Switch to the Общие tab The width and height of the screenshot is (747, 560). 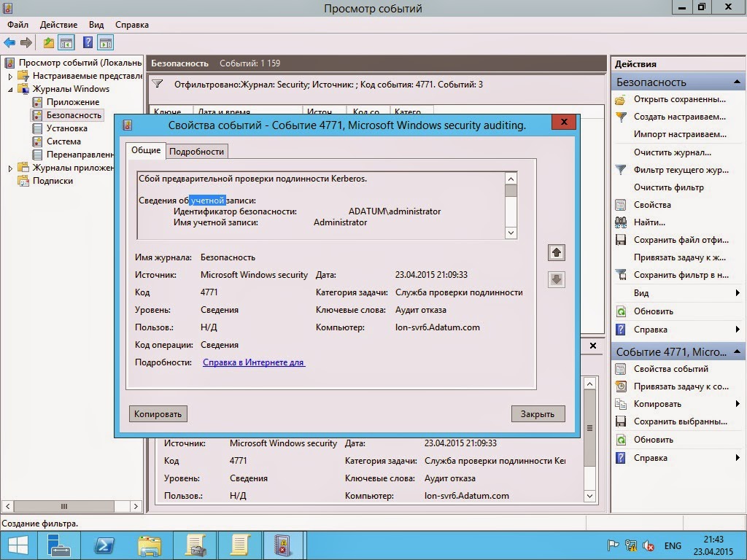[146, 150]
